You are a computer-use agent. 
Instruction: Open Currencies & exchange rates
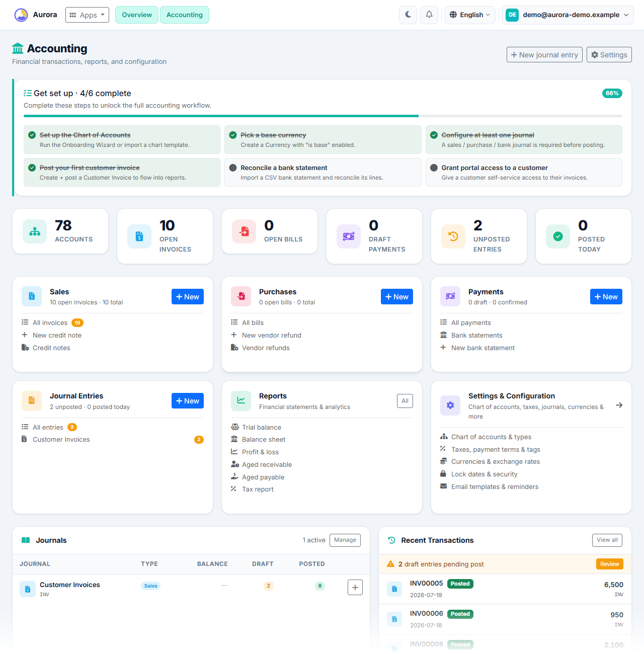tap(496, 462)
